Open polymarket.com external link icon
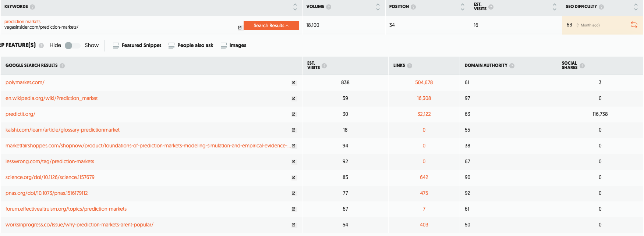This screenshot has width=644, height=236. point(293,83)
